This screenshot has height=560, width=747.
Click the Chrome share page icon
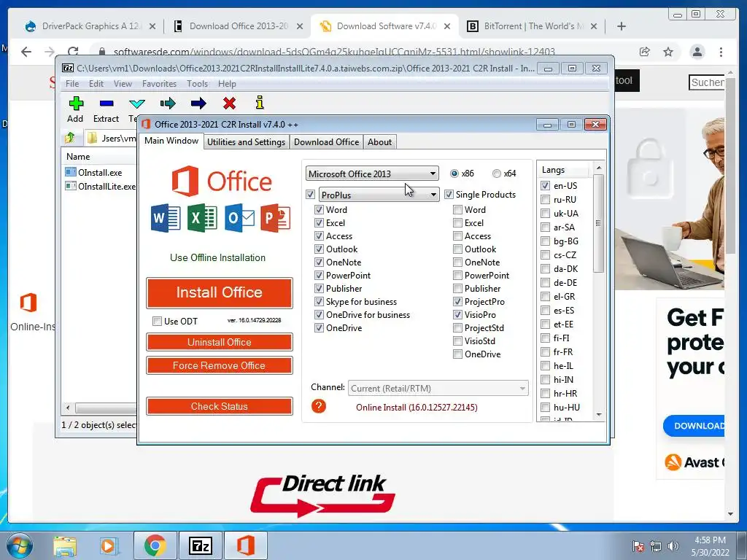[x=644, y=52]
